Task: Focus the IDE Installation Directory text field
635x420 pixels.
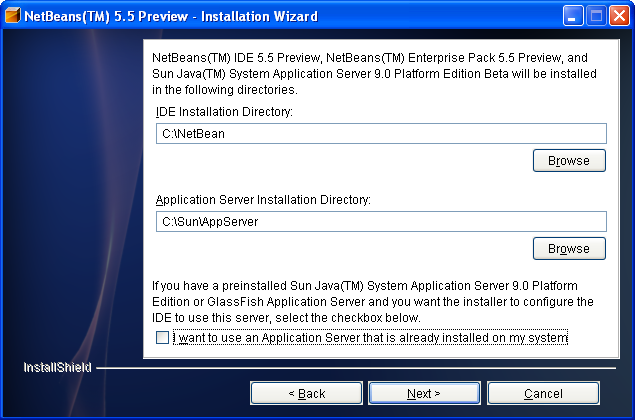Action: [381, 134]
